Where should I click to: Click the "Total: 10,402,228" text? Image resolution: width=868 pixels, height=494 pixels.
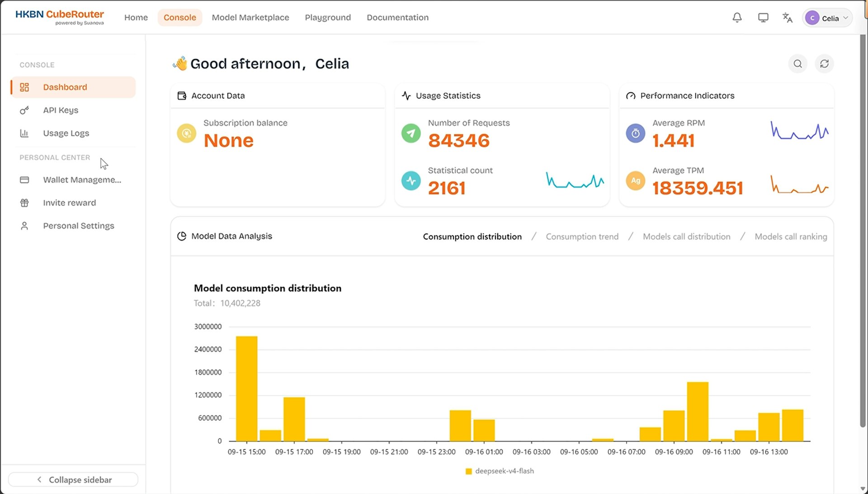227,303
